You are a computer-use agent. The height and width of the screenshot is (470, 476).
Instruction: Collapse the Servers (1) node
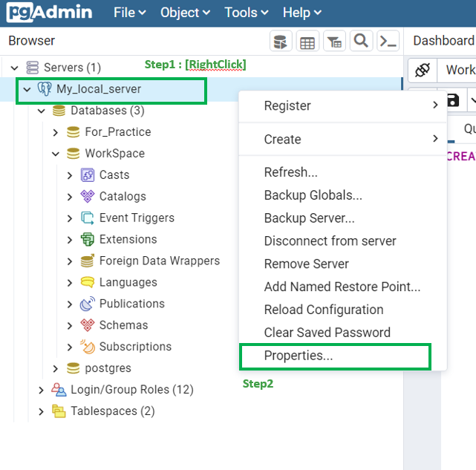[x=14, y=68]
